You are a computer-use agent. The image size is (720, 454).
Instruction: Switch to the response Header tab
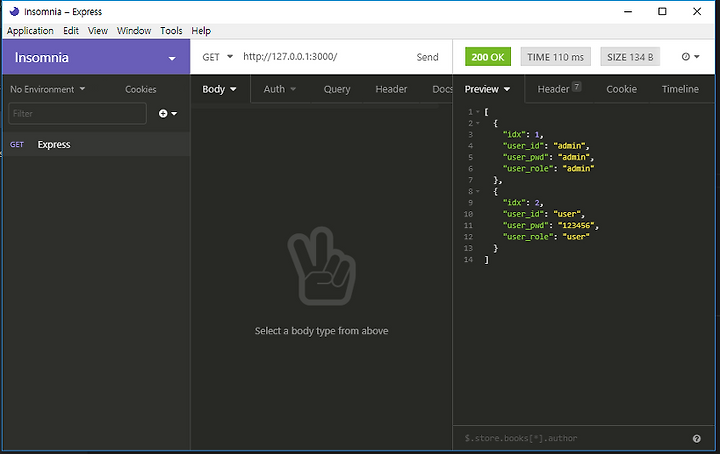559,89
